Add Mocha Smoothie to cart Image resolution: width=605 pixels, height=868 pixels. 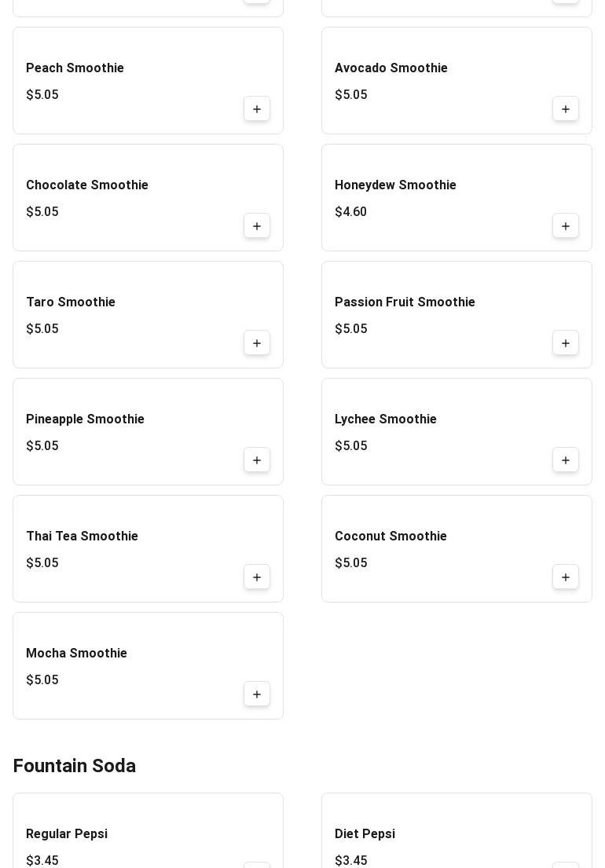click(x=257, y=694)
